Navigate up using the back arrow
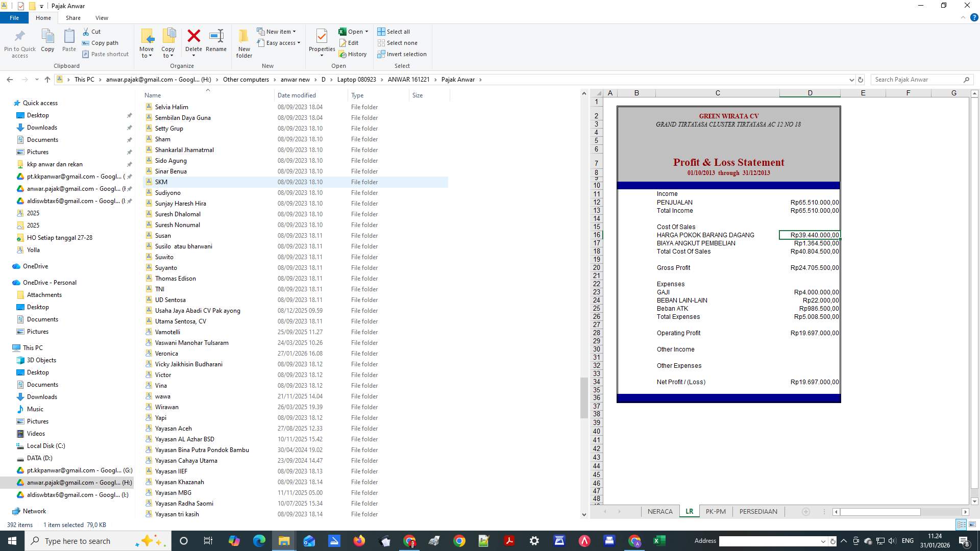The image size is (980, 551). (x=10, y=79)
